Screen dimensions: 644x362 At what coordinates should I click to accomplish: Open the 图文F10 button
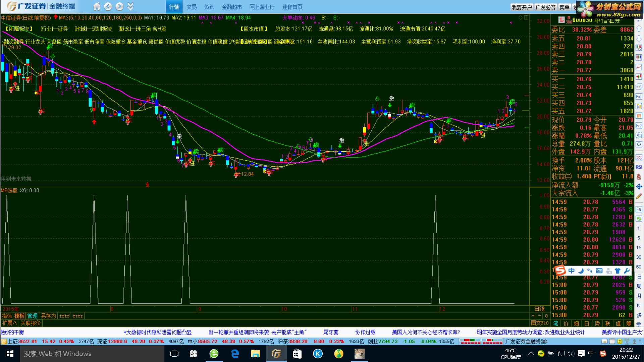point(540,323)
